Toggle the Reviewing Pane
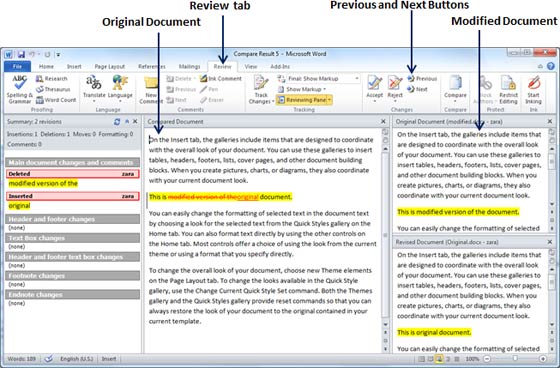 [302, 100]
